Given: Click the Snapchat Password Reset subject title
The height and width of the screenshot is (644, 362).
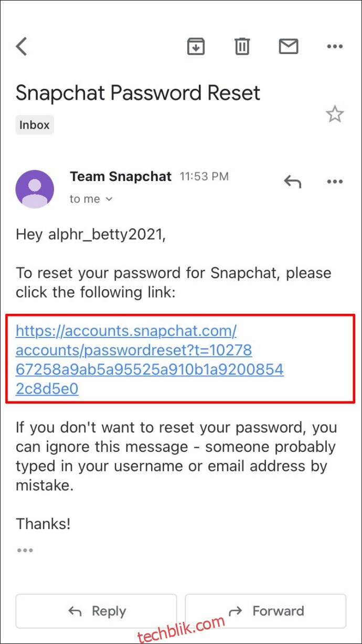Looking at the screenshot, I should [x=138, y=93].
